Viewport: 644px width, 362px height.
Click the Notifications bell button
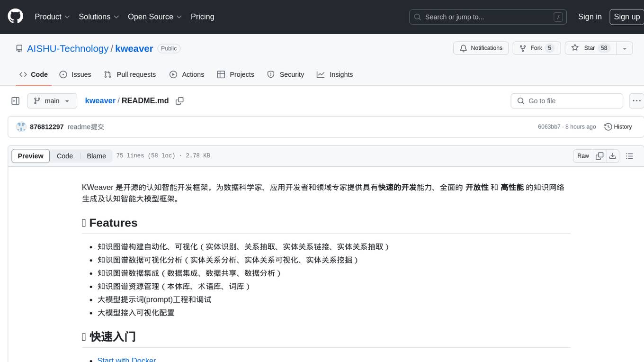481,48
